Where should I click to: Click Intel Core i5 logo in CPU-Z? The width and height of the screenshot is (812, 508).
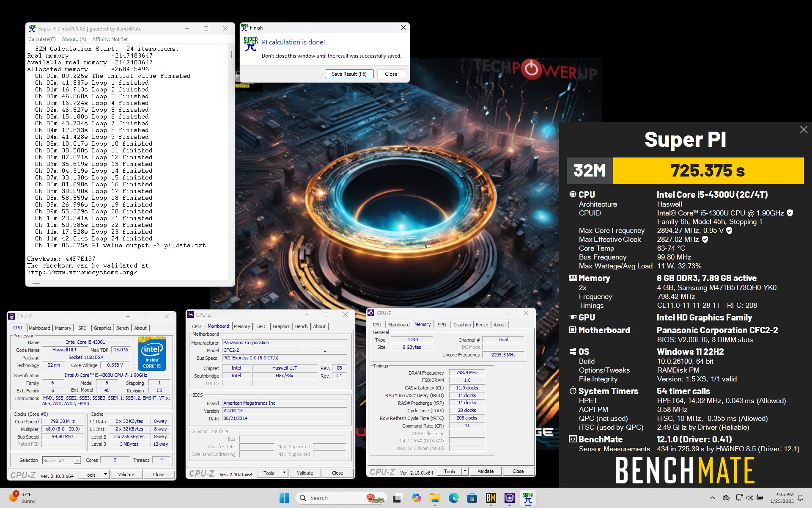click(x=152, y=353)
